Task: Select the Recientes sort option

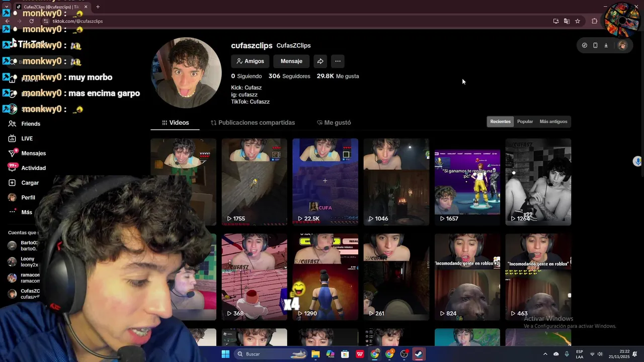Action: (x=500, y=122)
